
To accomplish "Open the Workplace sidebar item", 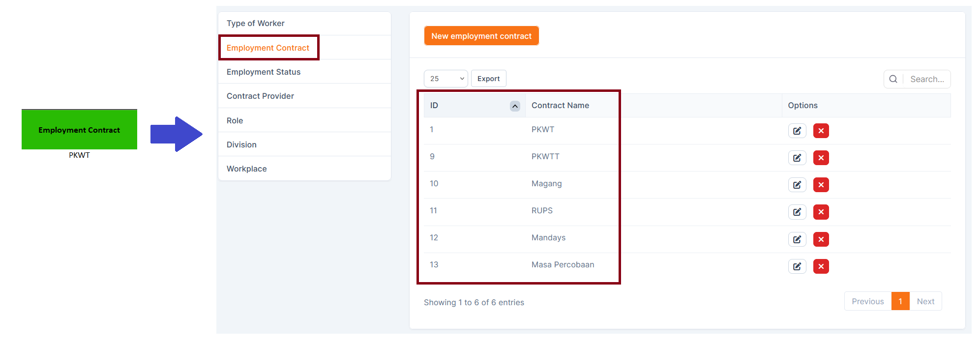I will [247, 169].
